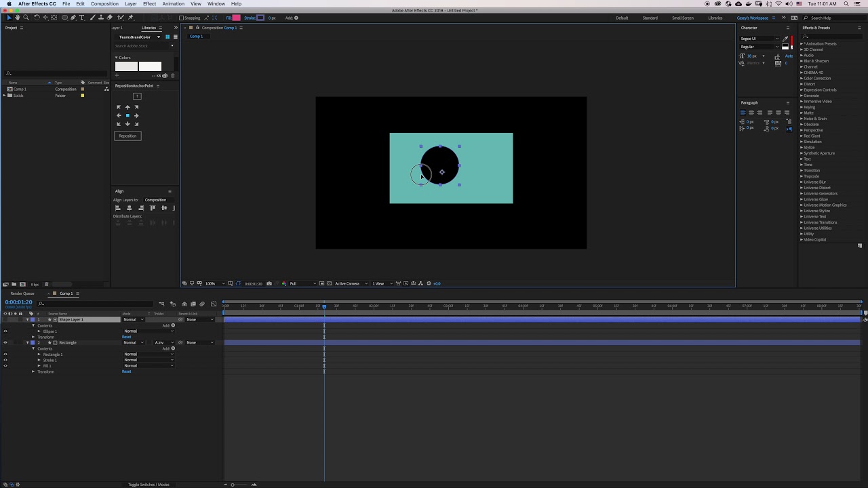The image size is (868, 488).
Task: Enable Snapping in the toolbar
Action: click(x=180, y=18)
